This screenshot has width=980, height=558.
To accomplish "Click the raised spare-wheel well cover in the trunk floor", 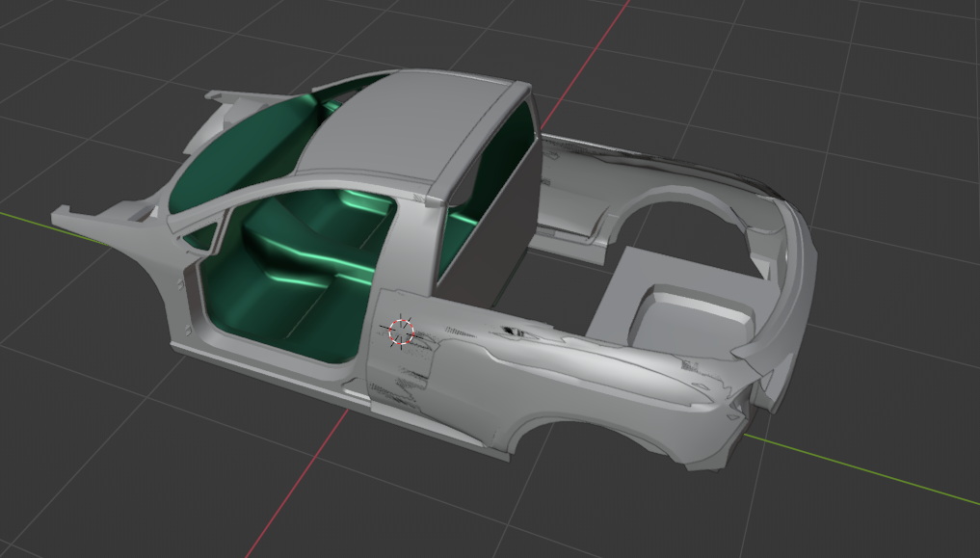I will coord(694,317).
